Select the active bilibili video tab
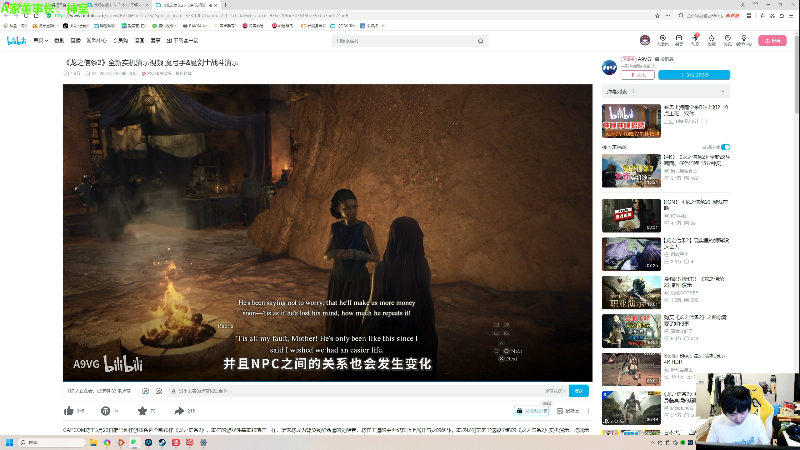The image size is (800, 450). click(186, 5)
